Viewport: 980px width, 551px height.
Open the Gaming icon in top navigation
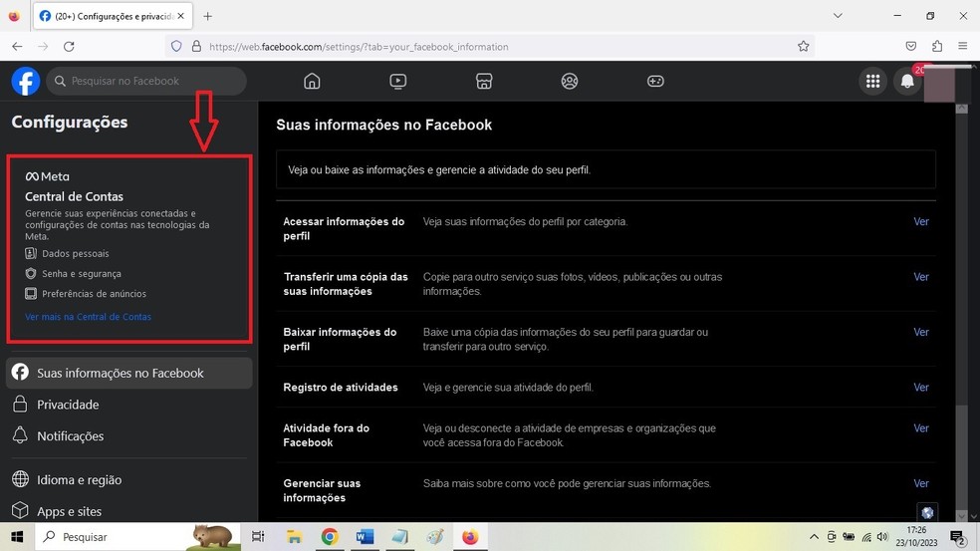tap(655, 82)
